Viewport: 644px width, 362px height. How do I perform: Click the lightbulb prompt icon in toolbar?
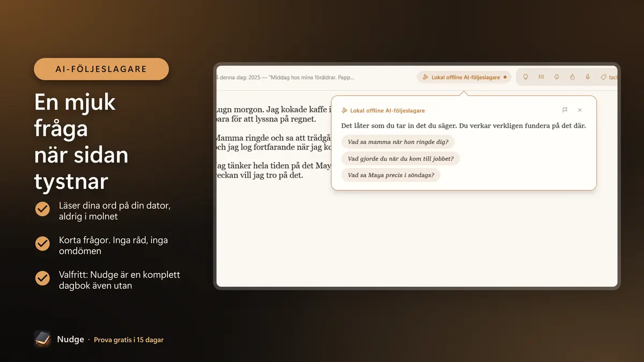coord(525,77)
